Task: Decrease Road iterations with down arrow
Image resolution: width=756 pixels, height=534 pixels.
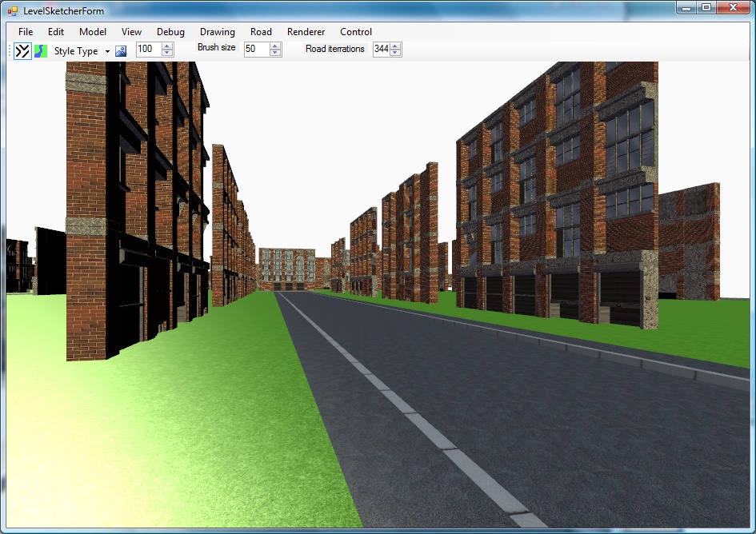Action: pyautogui.click(x=395, y=53)
